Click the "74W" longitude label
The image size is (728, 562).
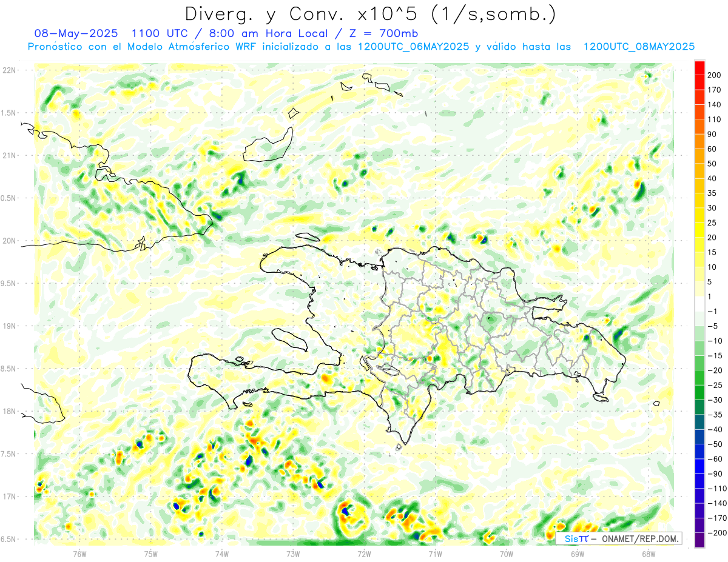[222, 553]
